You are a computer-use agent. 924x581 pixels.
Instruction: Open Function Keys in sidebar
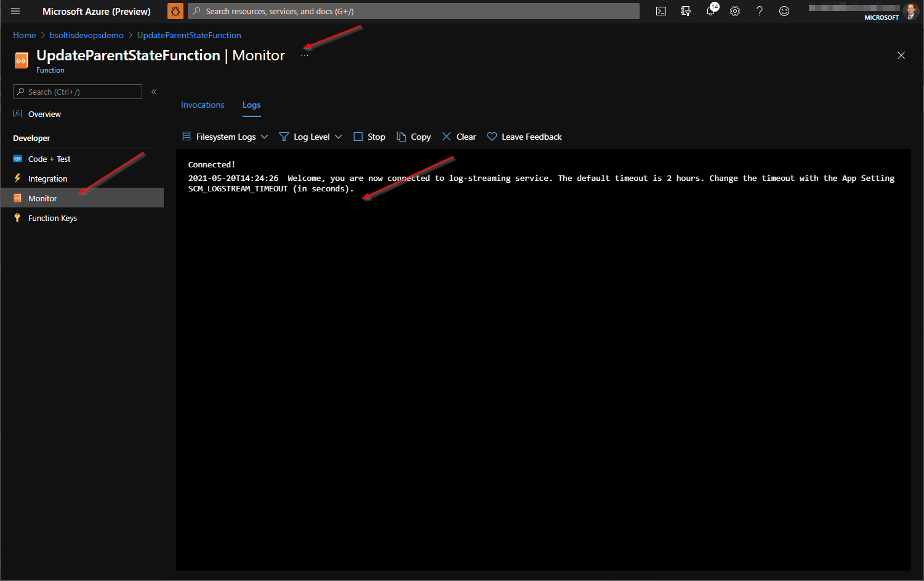click(52, 218)
